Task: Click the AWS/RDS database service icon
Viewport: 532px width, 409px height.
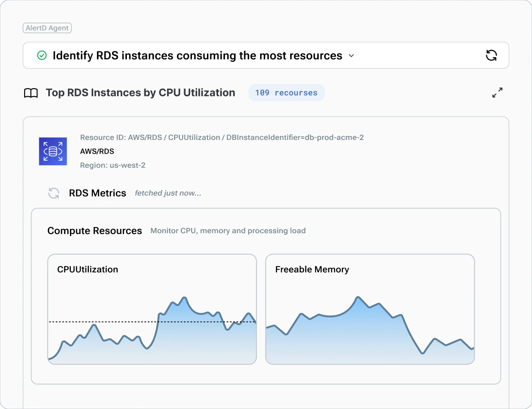Action: pos(53,151)
